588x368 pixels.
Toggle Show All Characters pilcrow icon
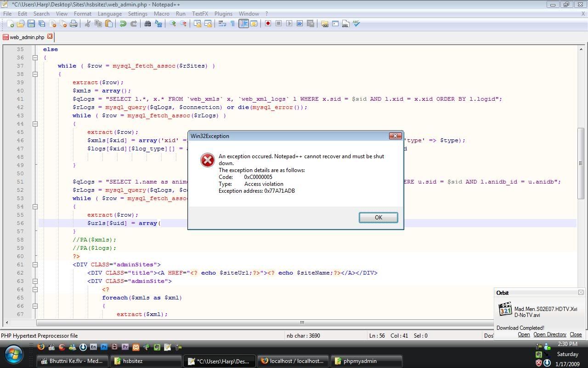pyautogui.click(x=232, y=23)
